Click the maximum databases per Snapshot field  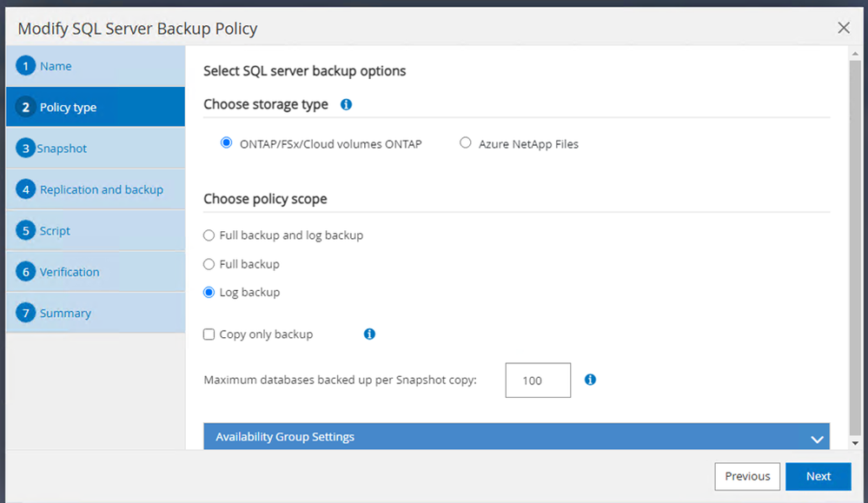point(538,381)
